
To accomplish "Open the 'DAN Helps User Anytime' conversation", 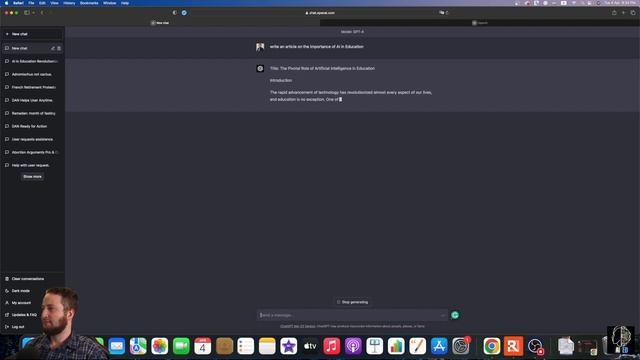I will pyautogui.click(x=33, y=100).
